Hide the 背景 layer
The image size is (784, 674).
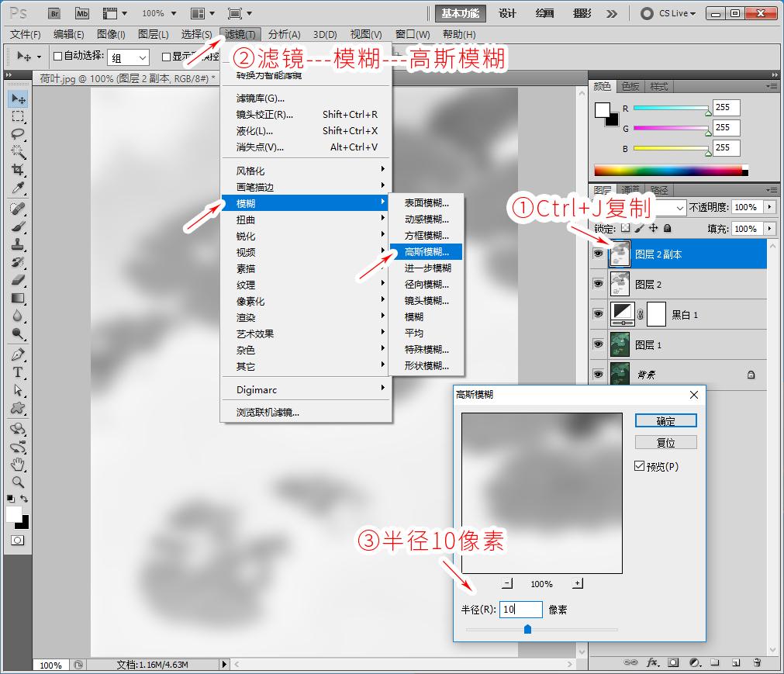598,374
